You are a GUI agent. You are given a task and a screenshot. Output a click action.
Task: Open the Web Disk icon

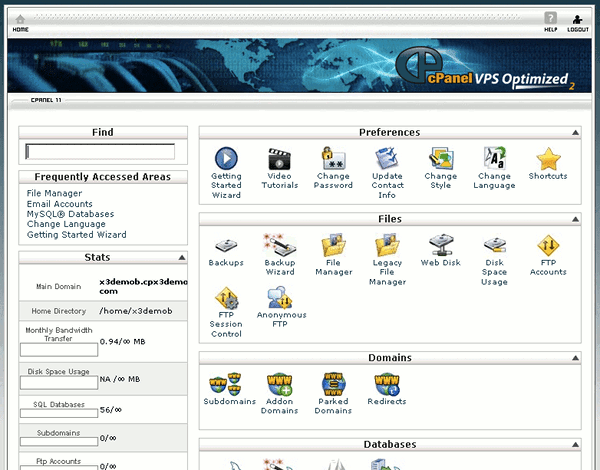441,245
